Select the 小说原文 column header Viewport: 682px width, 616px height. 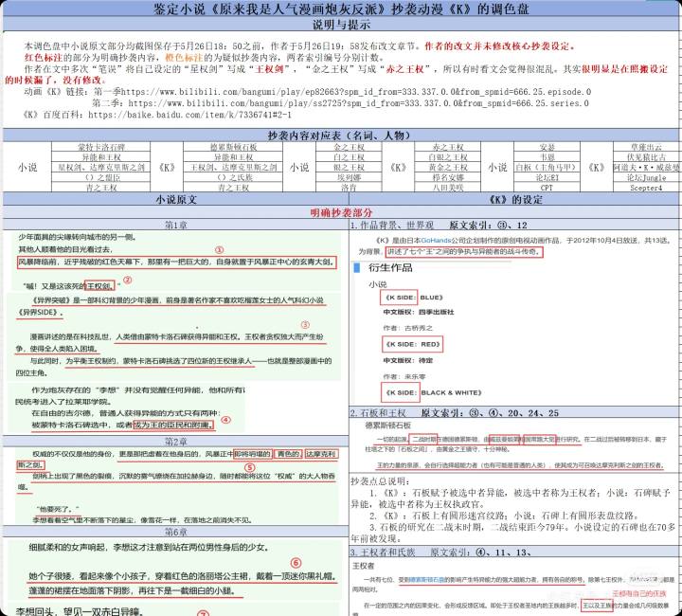pyautogui.click(x=176, y=200)
